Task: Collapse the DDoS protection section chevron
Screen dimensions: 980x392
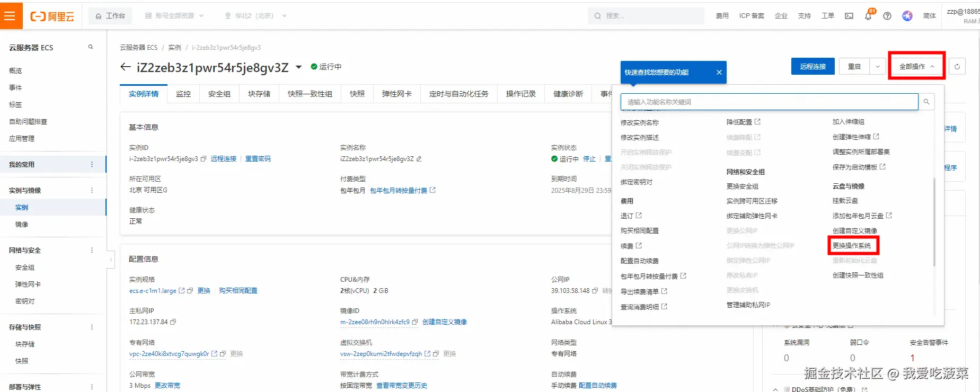Action: pos(775,389)
